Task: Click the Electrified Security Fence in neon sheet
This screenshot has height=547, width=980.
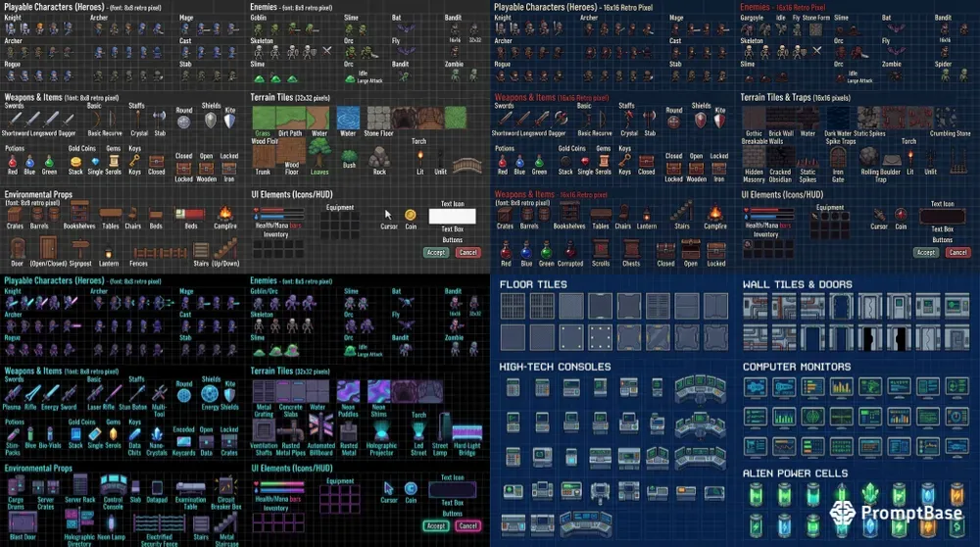Action: click(159, 523)
